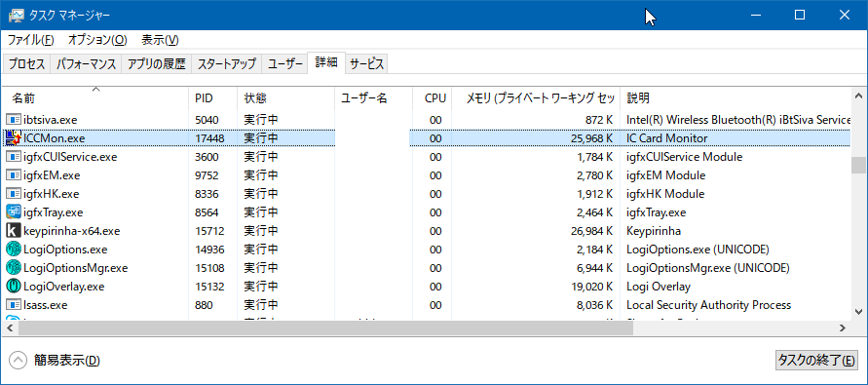868x385 pixels.
Task: Click the lsass.exe process icon
Action: pyautogui.click(x=13, y=305)
